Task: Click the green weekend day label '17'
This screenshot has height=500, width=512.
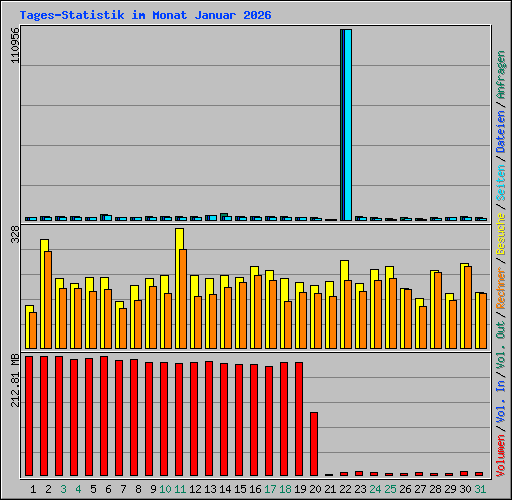Action: tap(270, 489)
